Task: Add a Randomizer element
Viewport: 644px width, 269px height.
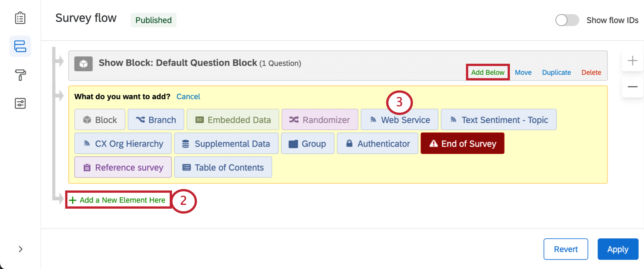Action: tap(319, 120)
